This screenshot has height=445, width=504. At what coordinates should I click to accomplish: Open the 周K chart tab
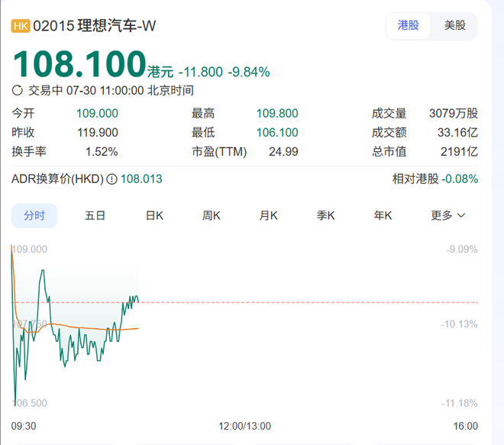tap(212, 215)
